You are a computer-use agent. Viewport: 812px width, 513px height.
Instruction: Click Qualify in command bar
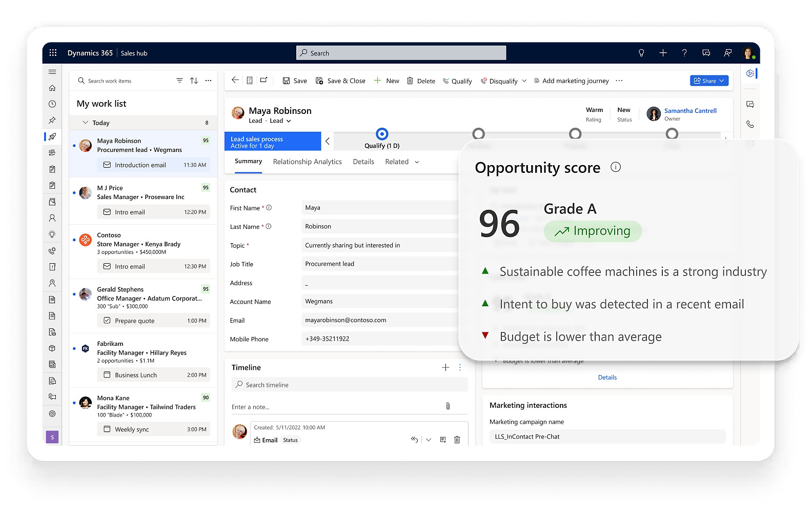(457, 81)
